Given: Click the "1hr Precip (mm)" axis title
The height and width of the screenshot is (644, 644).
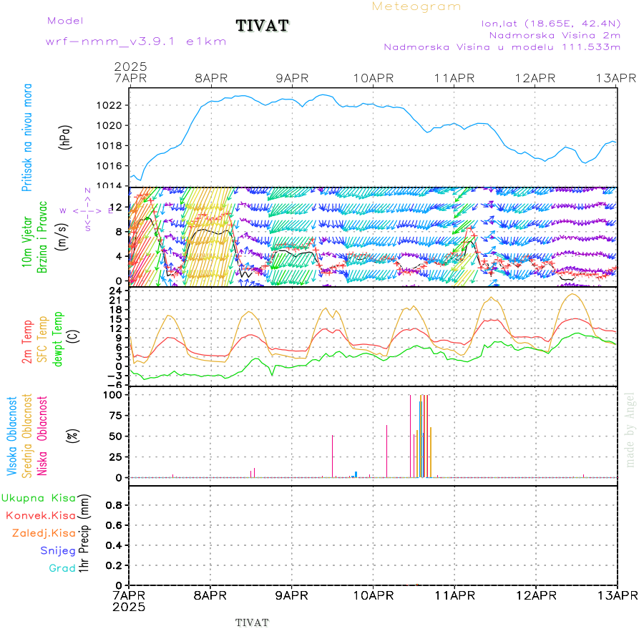Looking at the screenshot, I should coord(84,534).
